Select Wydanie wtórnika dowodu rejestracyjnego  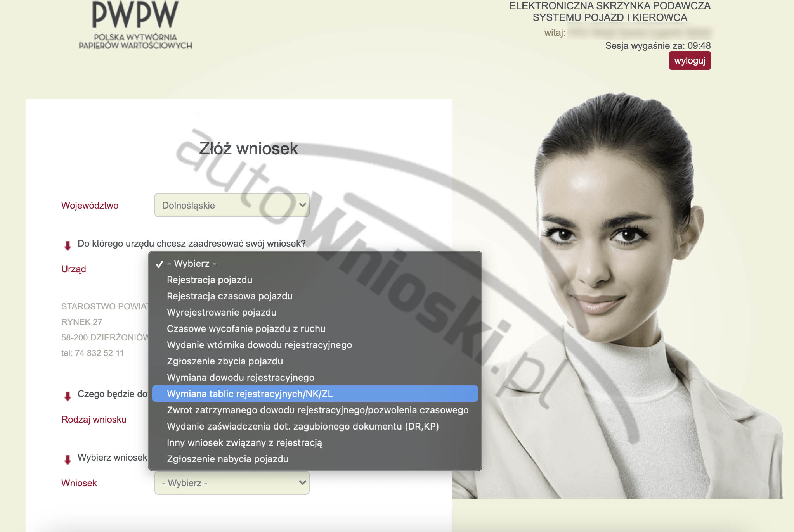point(259,345)
